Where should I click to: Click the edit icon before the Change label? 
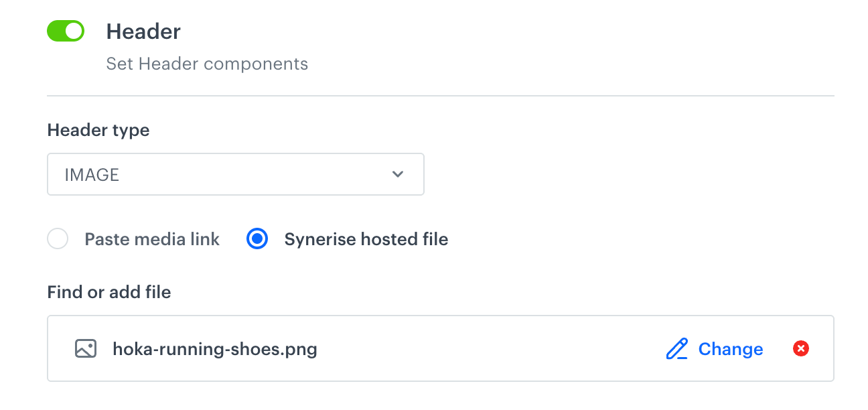(x=676, y=348)
